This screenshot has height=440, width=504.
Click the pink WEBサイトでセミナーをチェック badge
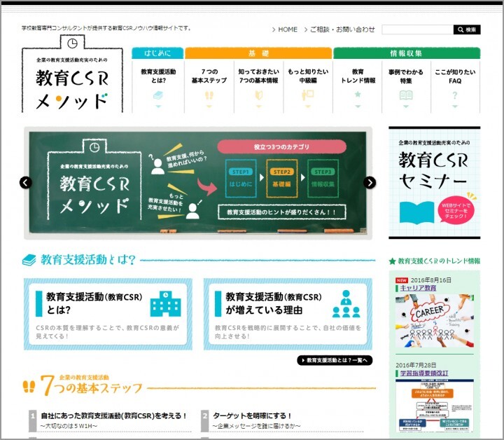pyautogui.click(x=456, y=209)
